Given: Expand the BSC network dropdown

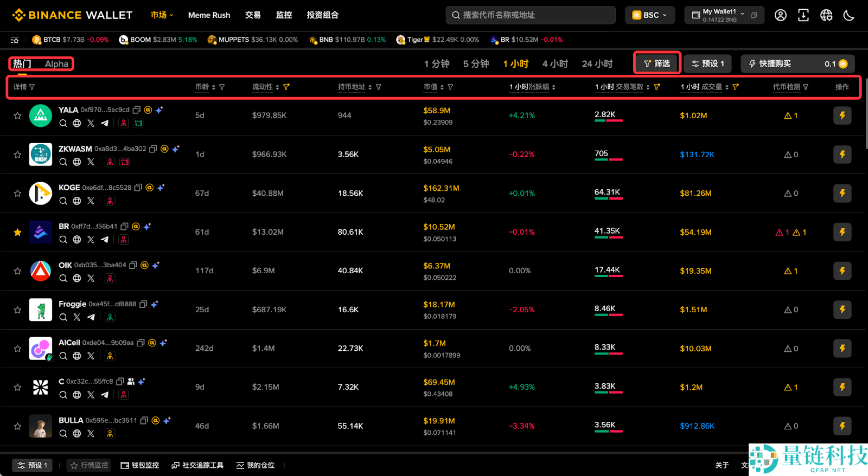Looking at the screenshot, I should tap(650, 15).
